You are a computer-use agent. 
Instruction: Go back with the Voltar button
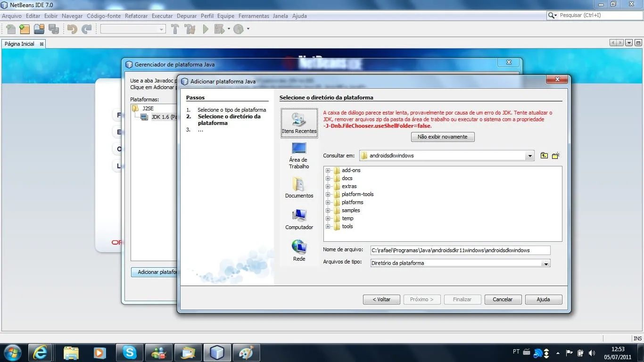pos(381,299)
